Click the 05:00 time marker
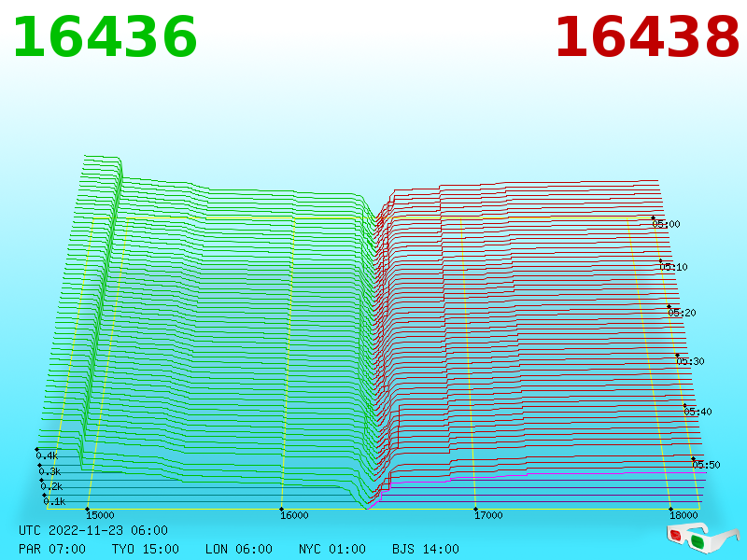The width and height of the screenshot is (747, 560). click(x=666, y=224)
